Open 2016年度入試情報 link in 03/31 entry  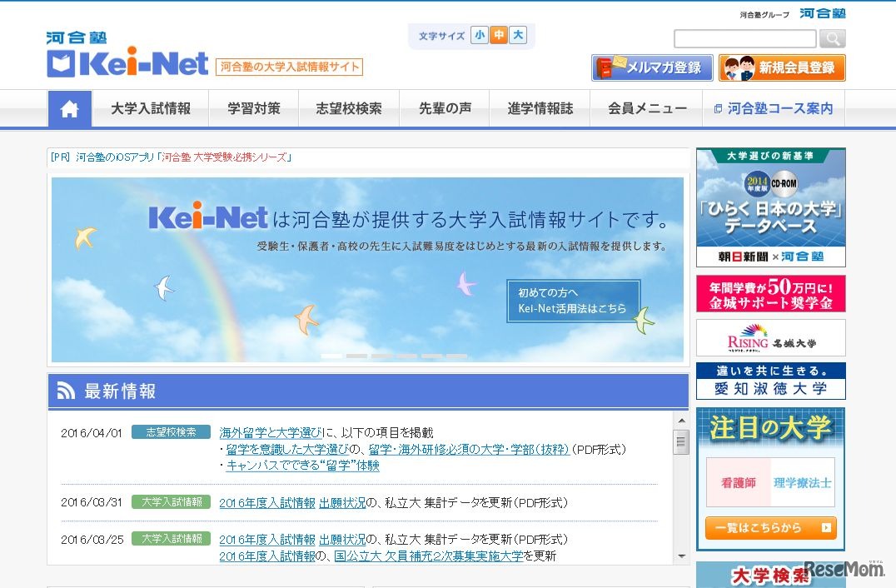coord(267,503)
